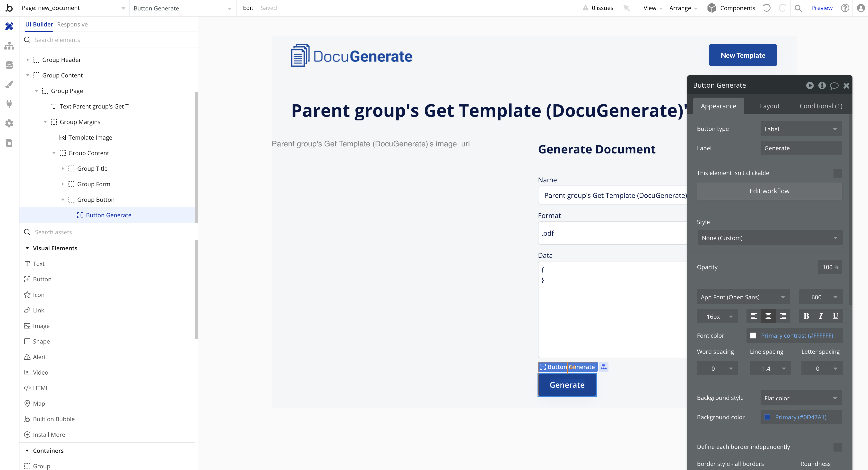
Task: Switch to the Conditional tab
Action: [821, 106]
